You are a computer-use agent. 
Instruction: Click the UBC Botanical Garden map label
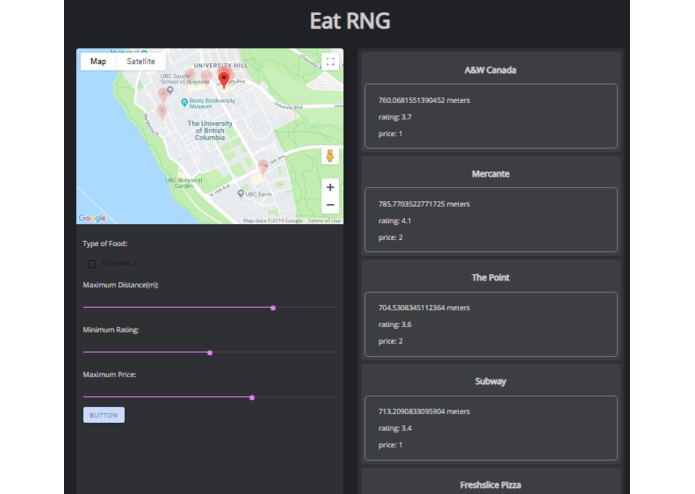click(184, 183)
